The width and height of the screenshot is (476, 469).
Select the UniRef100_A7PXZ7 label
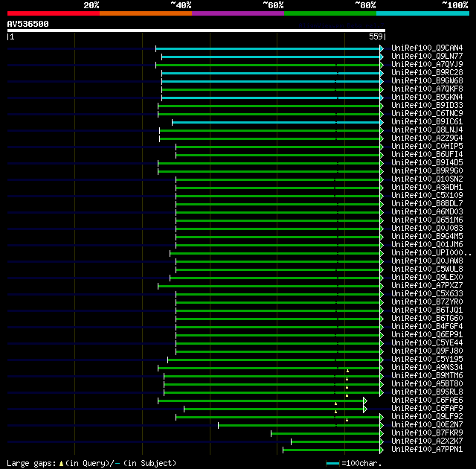point(427,286)
